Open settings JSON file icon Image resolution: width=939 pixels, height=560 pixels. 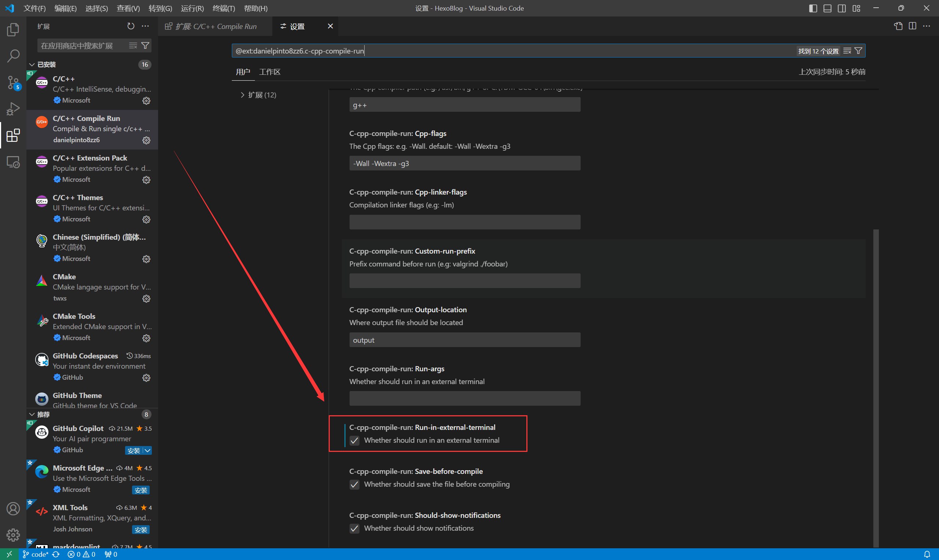tap(898, 26)
